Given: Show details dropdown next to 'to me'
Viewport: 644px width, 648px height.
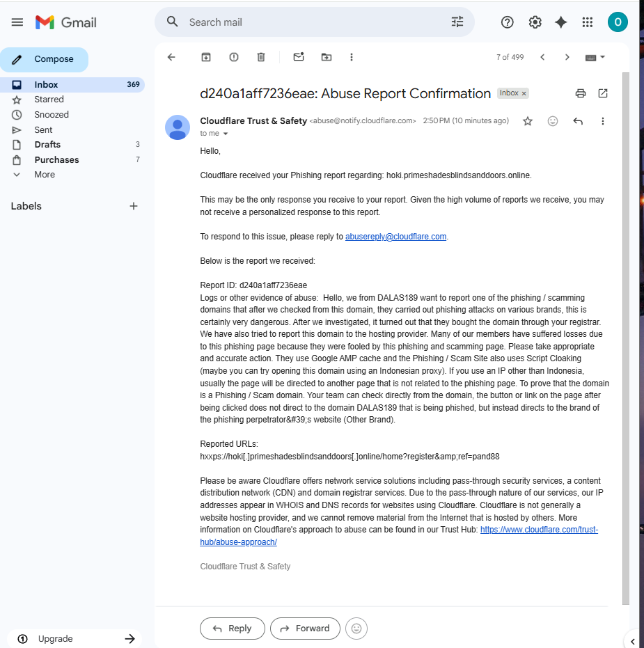Looking at the screenshot, I should pyautogui.click(x=226, y=134).
